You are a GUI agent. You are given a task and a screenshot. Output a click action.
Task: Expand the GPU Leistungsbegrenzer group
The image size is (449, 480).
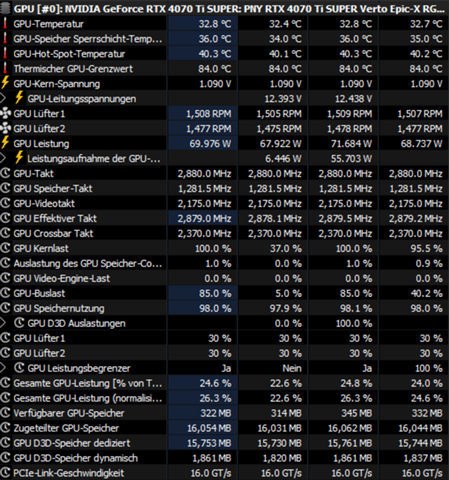(3, 368)
